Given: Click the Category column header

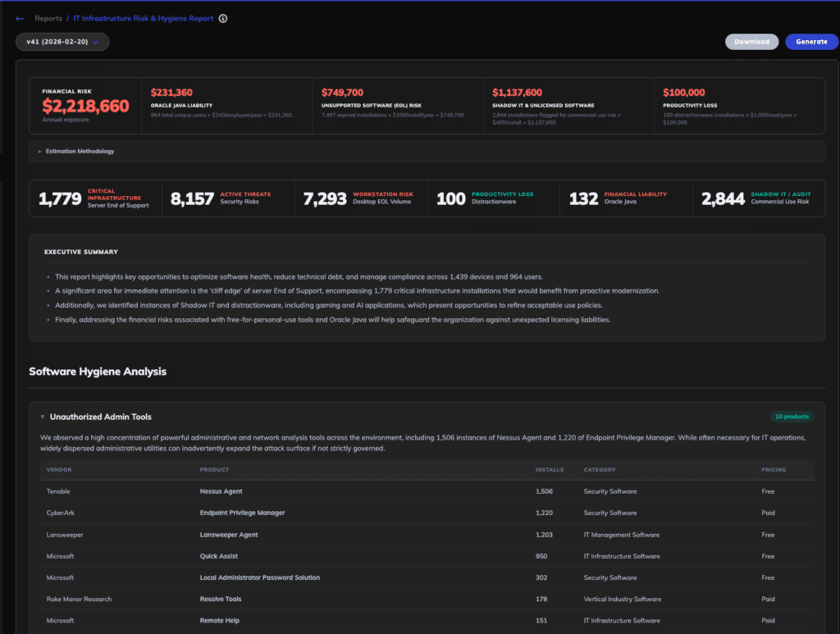Looking at the screenshot, I should click(600, 470).
